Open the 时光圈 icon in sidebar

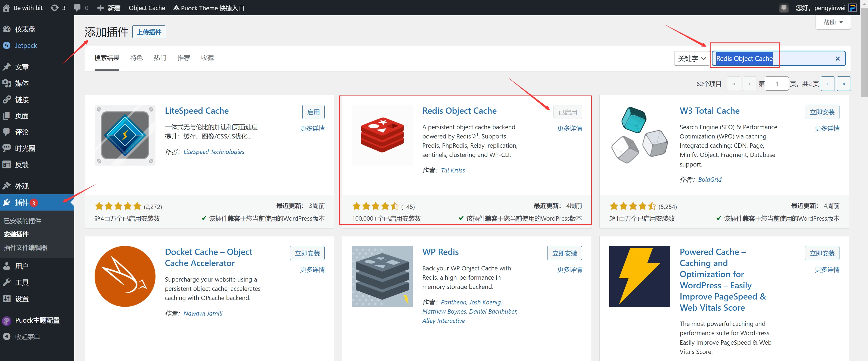click(7, 148)
